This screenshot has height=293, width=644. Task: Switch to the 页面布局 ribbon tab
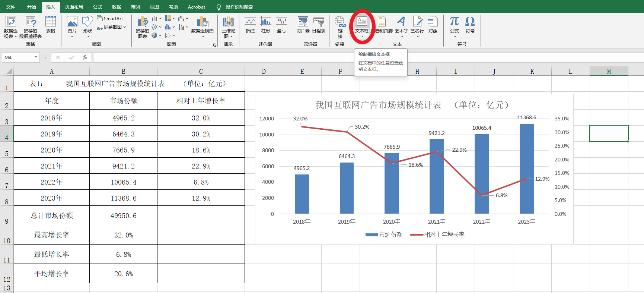point(74,7)
